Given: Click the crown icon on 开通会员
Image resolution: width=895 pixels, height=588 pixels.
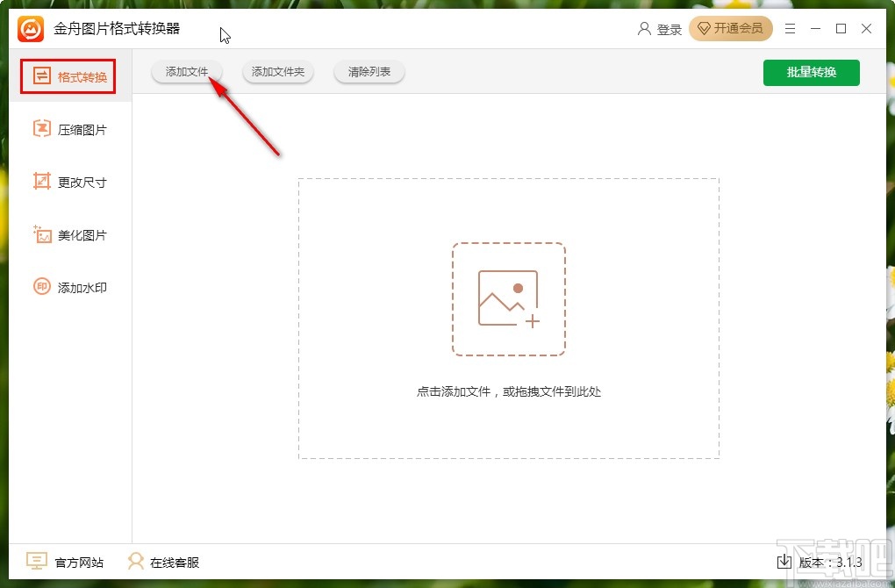Looking at the screenshot, I should click(x=705, y=28).
